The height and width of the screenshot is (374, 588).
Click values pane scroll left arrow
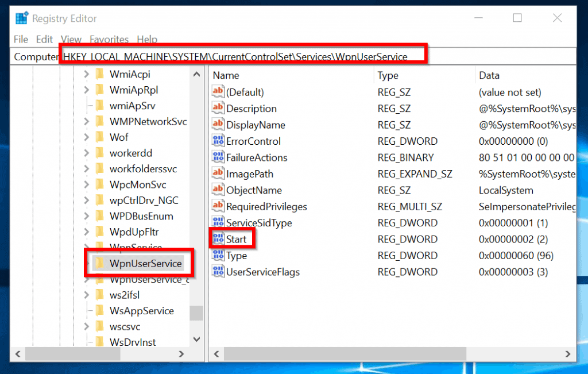click(216, 354)
